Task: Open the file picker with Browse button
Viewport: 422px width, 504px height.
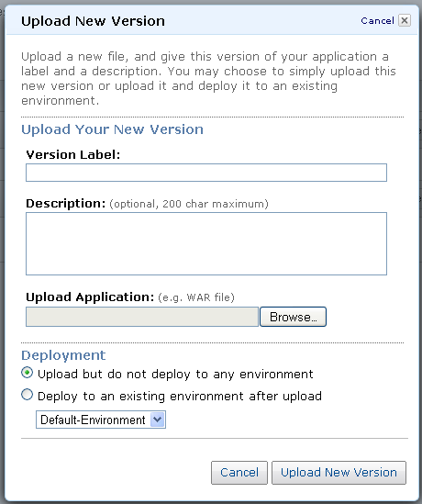Action: coord(293,317)
